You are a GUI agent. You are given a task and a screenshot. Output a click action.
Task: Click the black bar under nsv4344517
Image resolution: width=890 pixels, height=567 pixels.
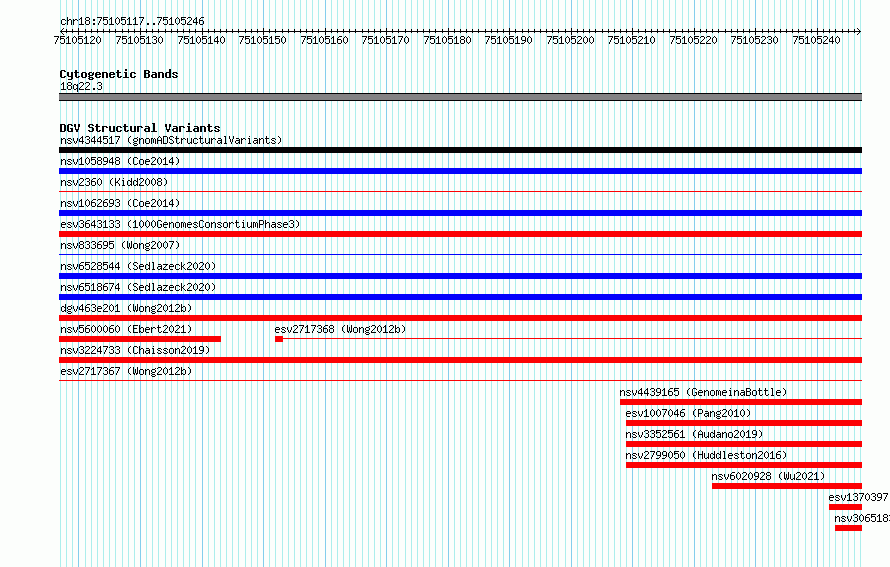point(460,150)
